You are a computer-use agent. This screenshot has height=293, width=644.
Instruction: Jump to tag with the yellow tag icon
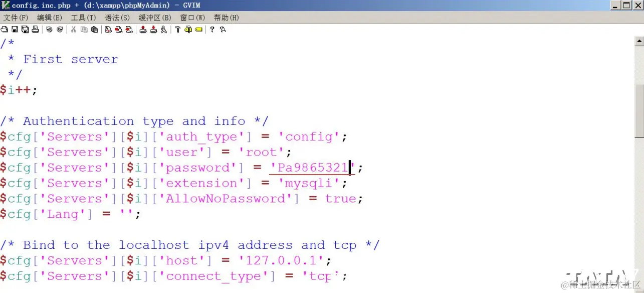(x=198, y=30)
